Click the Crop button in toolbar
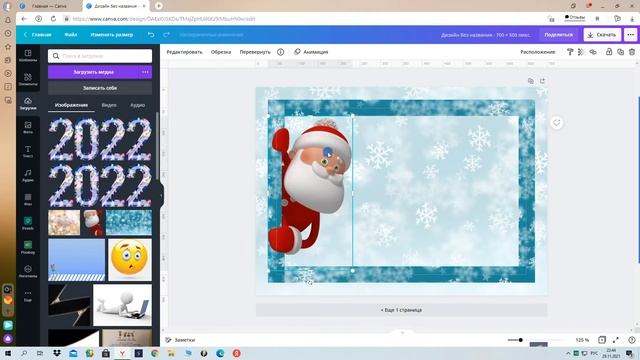Screen dimensions: 640x360 pos(221,52)
